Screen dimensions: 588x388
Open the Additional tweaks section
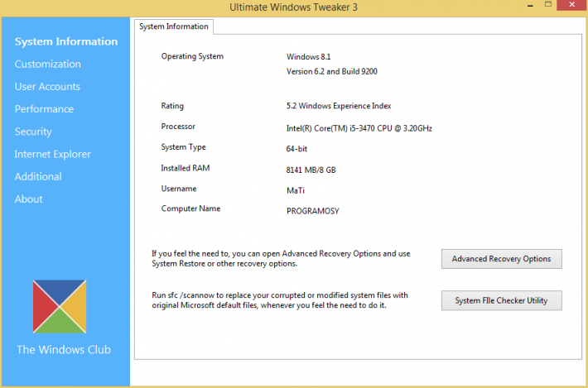pyautogui.click(x=38, y=176)
